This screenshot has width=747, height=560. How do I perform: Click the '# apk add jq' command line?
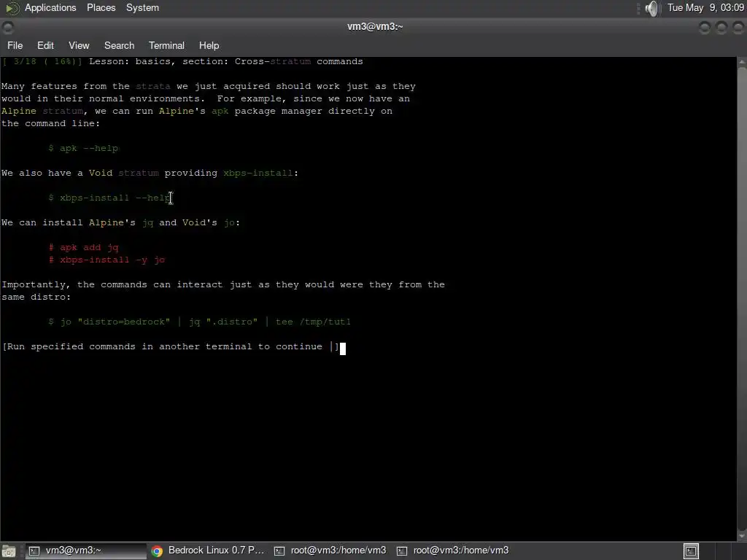[83, 247]
